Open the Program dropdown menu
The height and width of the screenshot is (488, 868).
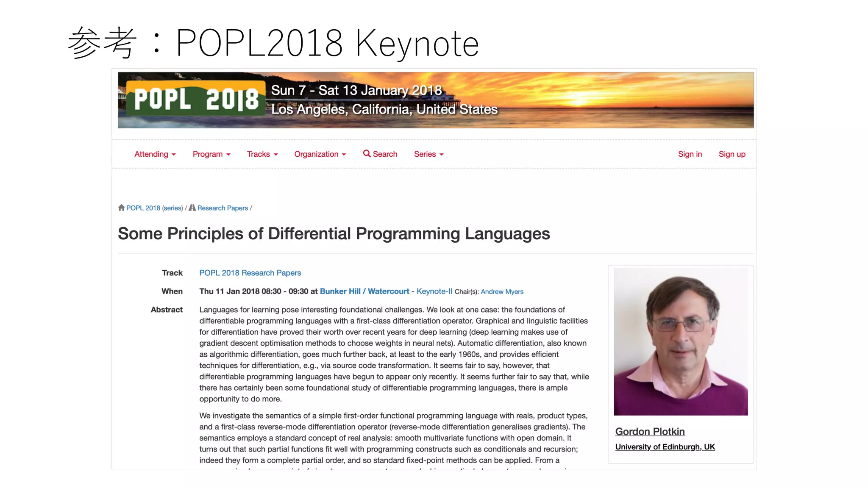(211, 154)
